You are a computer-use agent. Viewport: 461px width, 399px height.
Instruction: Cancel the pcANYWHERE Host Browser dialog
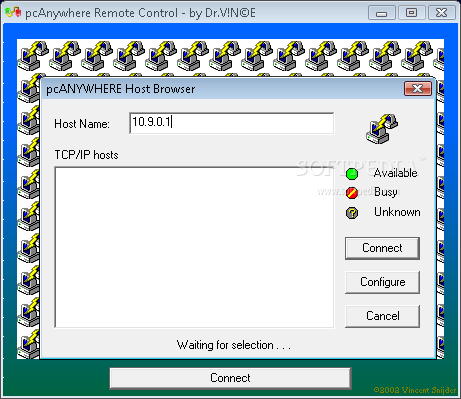coord(382,316)
